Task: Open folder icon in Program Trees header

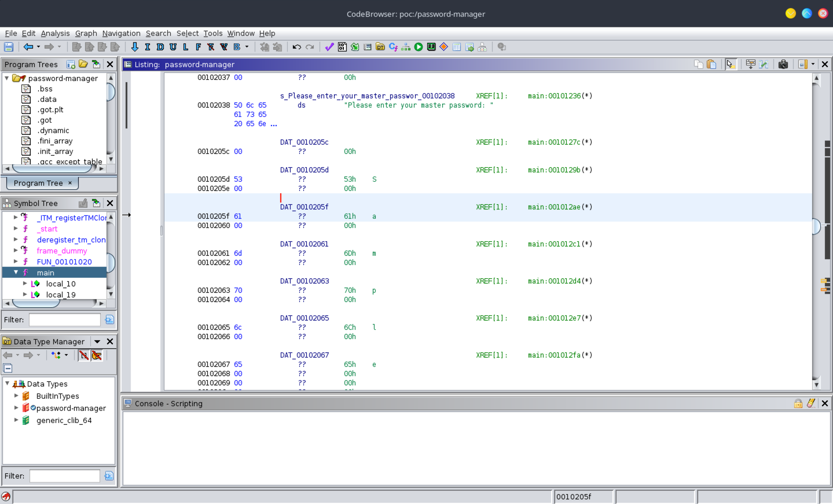Action: (x=83, y=64)
